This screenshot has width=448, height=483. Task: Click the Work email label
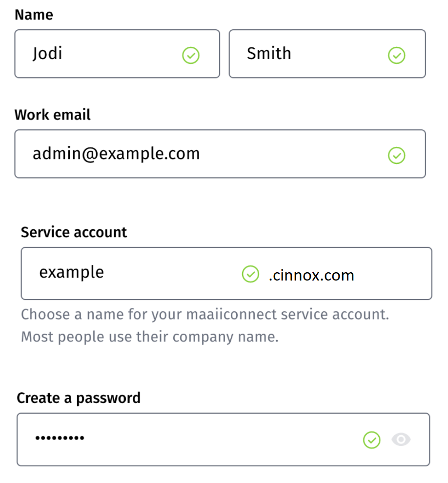coord(53,115)
